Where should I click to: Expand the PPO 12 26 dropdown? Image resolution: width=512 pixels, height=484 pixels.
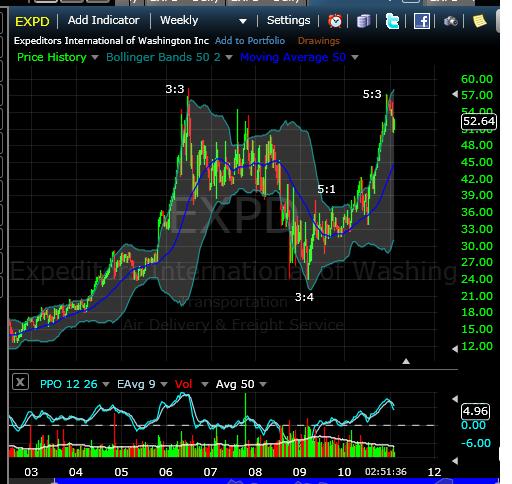click(106, 384)
